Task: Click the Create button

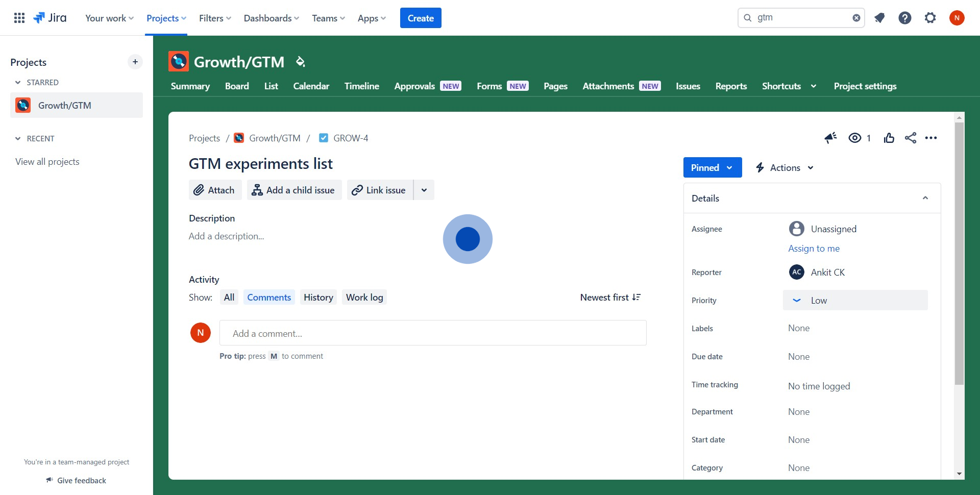Action: (421, 18)
